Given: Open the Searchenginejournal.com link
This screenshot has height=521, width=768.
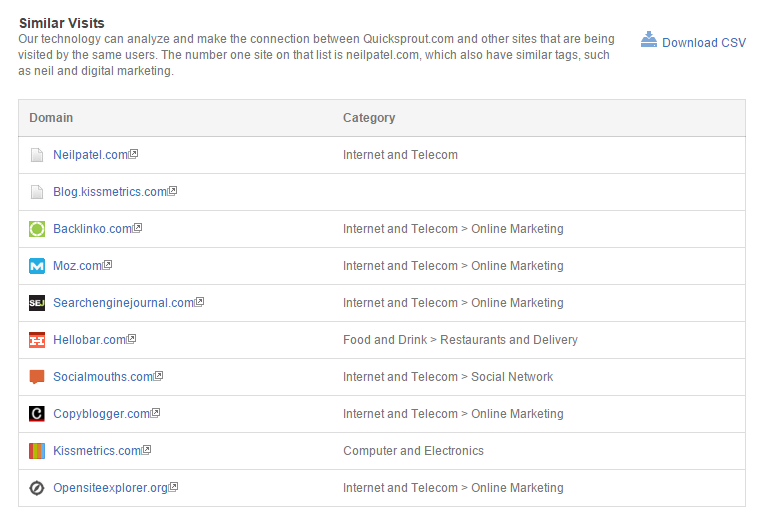Looking at the screenshot, I should tap(123, 303).
